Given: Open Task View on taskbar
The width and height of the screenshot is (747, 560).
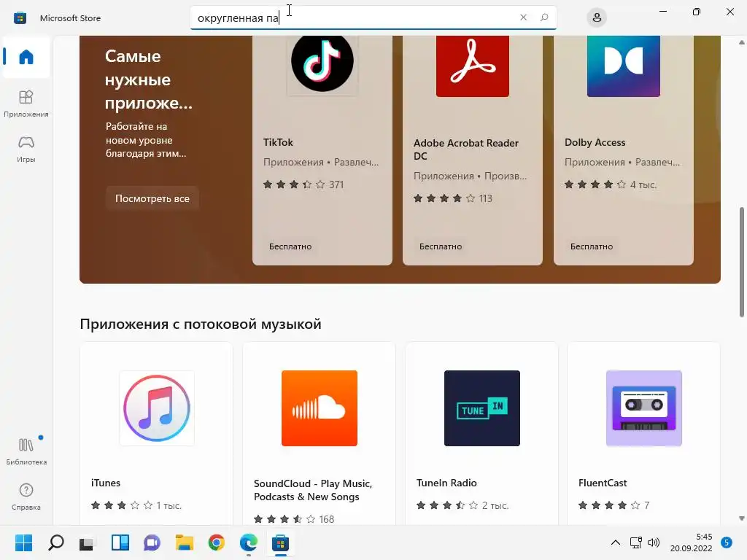Looking at the screenshot, I should (x=87, y=543).
